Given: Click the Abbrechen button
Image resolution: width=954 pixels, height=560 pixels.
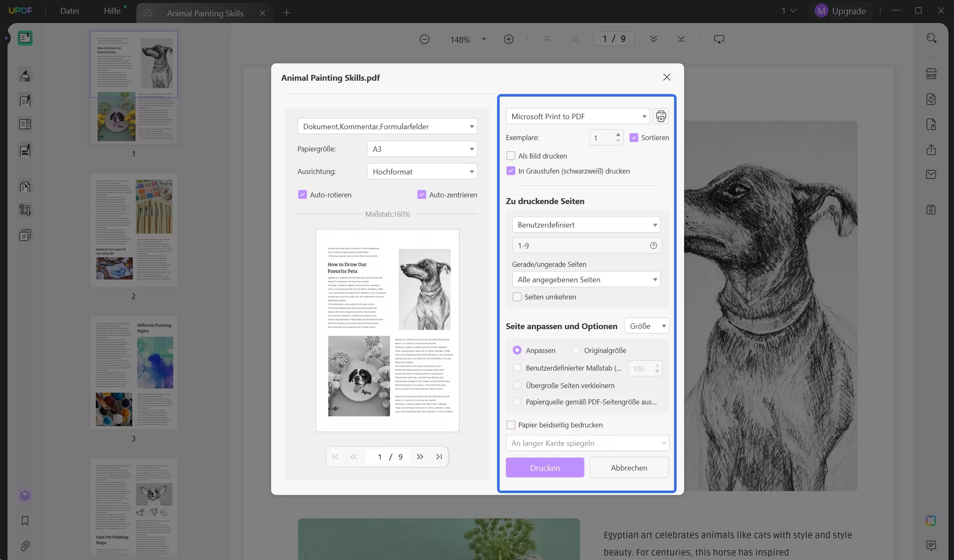Looking at the screenshot, I should tap(629, 468).
